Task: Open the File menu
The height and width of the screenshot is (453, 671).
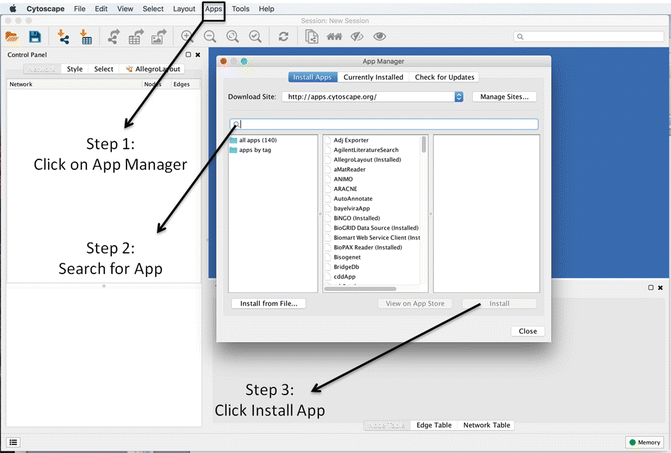Action: tap(80, 9)
